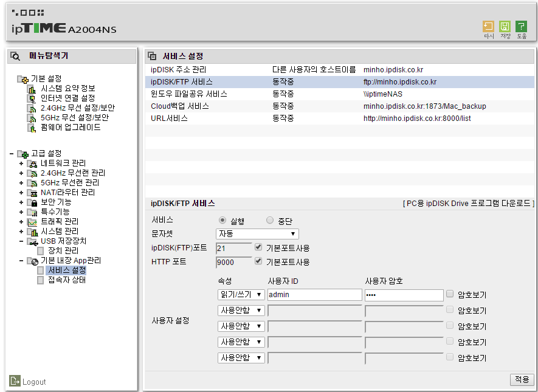This screenshot has height=392, width=538.
Task: Select the Cloud백업 서비스 row
Action: tap(340, 106)
